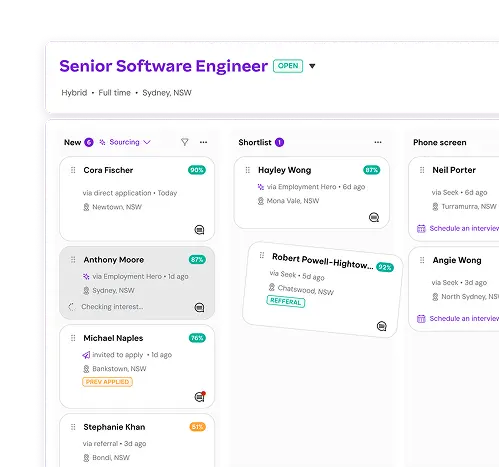Click drag handle on Stephanie Khan card
This screenshot has height=467, width=499.
pyautogui.click(x=73, y=427)
